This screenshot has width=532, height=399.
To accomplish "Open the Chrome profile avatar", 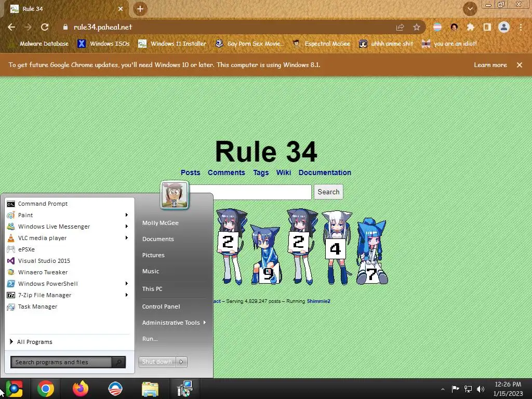I will [x=504, y=27].
